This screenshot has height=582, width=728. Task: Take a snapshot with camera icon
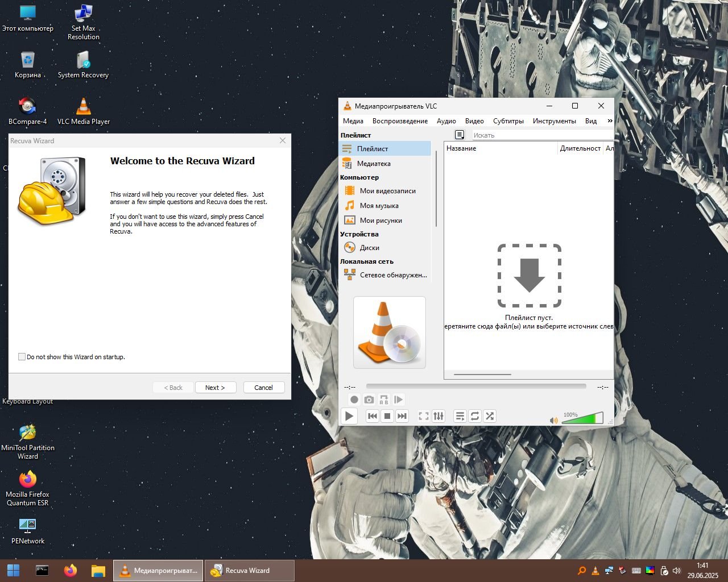(369, 400)
